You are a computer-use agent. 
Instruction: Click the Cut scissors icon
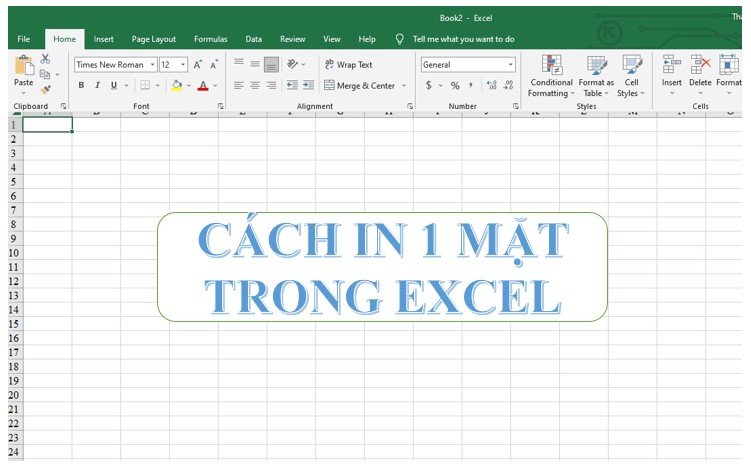pyautogui.click(x=45, y=59)
